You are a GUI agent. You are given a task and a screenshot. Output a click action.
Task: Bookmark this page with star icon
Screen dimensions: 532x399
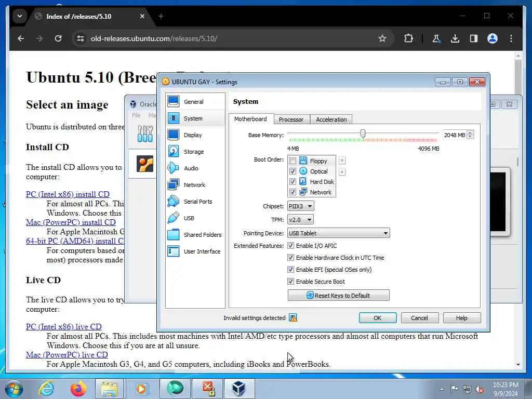click(382, 38)
